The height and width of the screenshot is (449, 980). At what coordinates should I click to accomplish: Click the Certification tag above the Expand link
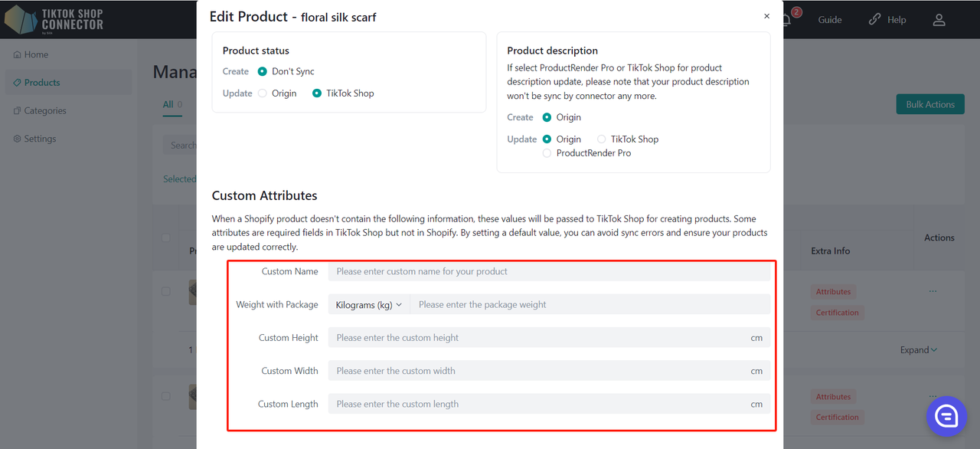[837, 313]
